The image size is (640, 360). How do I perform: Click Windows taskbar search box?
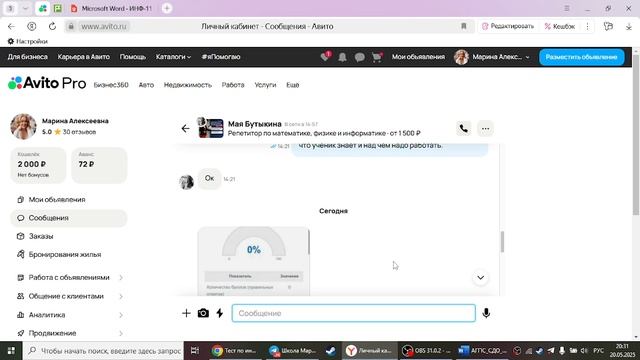point(104,351)
